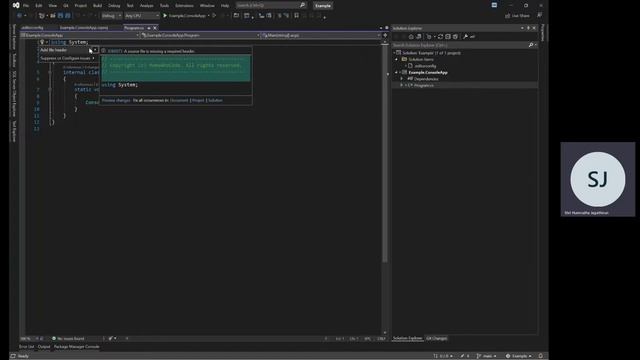Screen dimensions: 640x360
Task: Open the Build menu
Action: [x=98, y=6]
